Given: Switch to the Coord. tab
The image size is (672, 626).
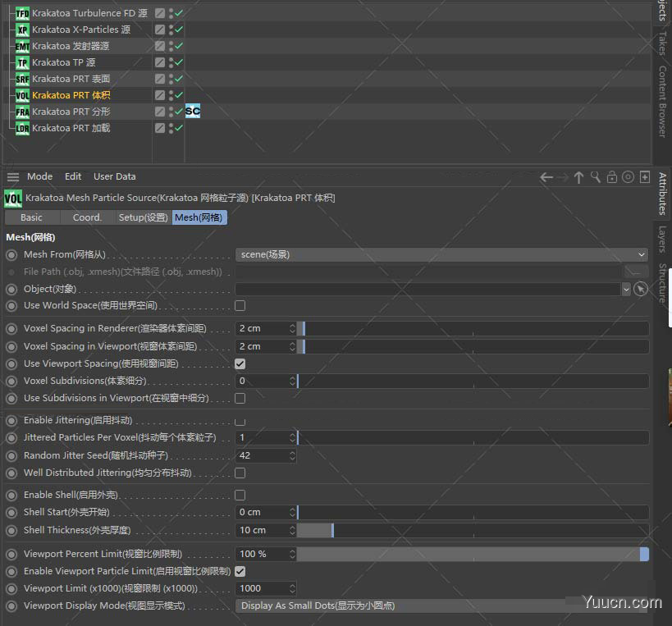Looking at the screenshot, I should 87,217.
